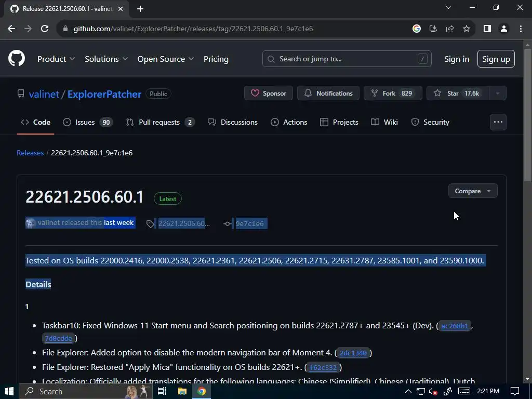Click valinet avatar in release info
The width and height of the screenshot is (532, 399).
pos(30,223)
